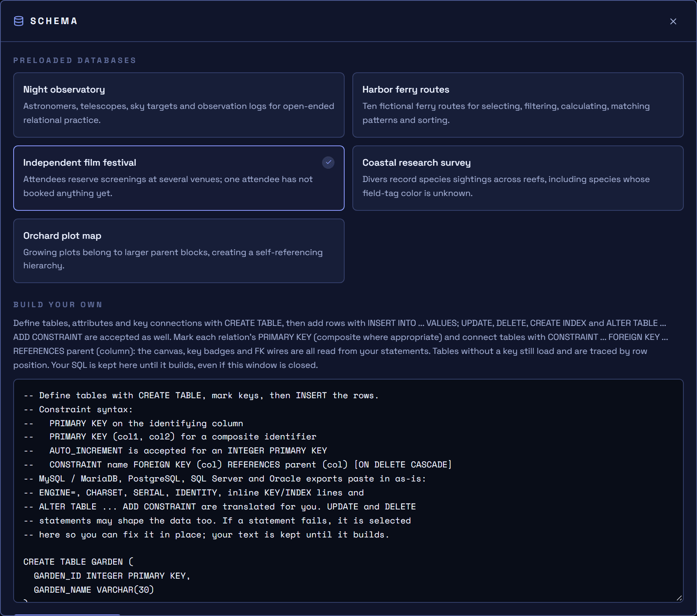Click the '-- MySQL / MariaDB, PostgreSQL' comment line
This screenshot has width=697, height=616.
click(224, 479)
